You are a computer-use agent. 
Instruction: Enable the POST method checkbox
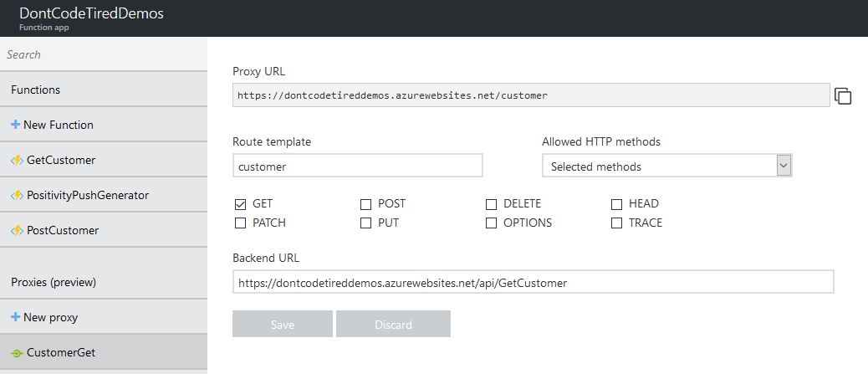[365, 204]
